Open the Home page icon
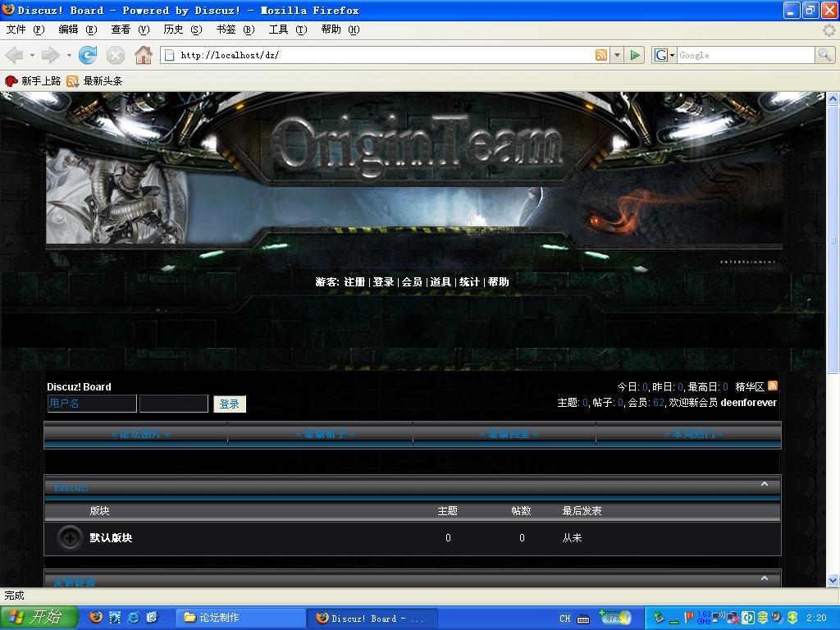Screen dimensions: 840x630 (x=143, y=55)
